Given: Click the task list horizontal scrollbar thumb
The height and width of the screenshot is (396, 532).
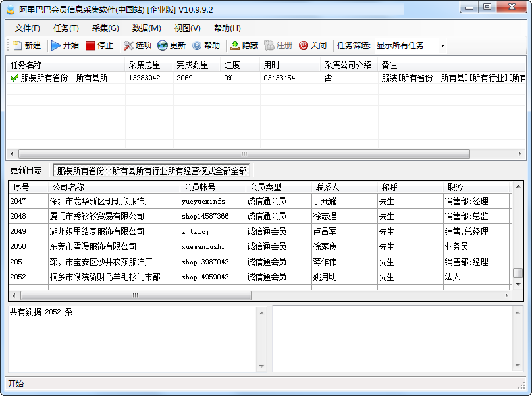Looking at the screenshot, I should pyautogui.click(x=244, y=154).
